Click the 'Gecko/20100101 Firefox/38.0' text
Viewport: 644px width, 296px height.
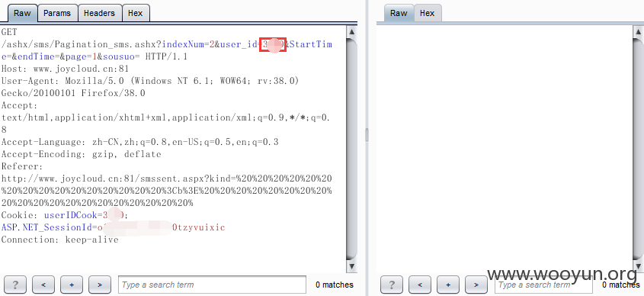tap(73, 93)
